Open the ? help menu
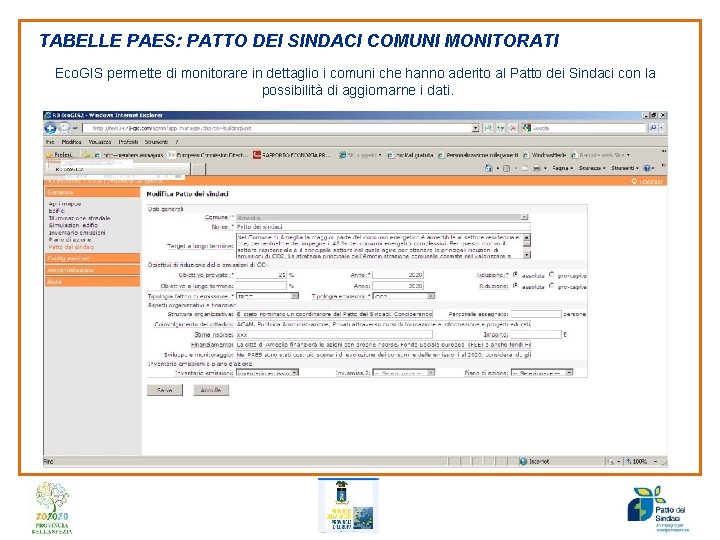Viewport: 720px width, 540px height. (176, 142)
